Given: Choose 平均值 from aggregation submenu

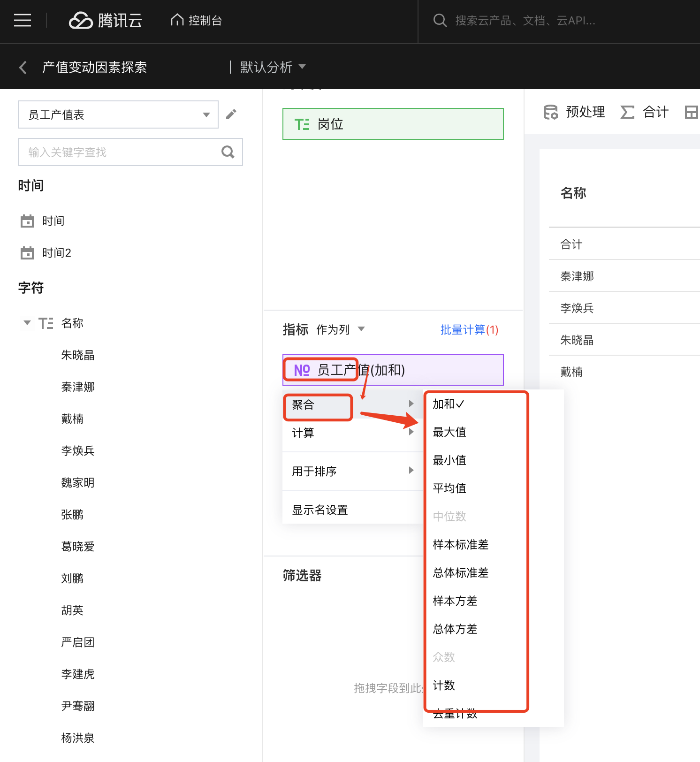Looking at the screenshot, I should point(449,488).
